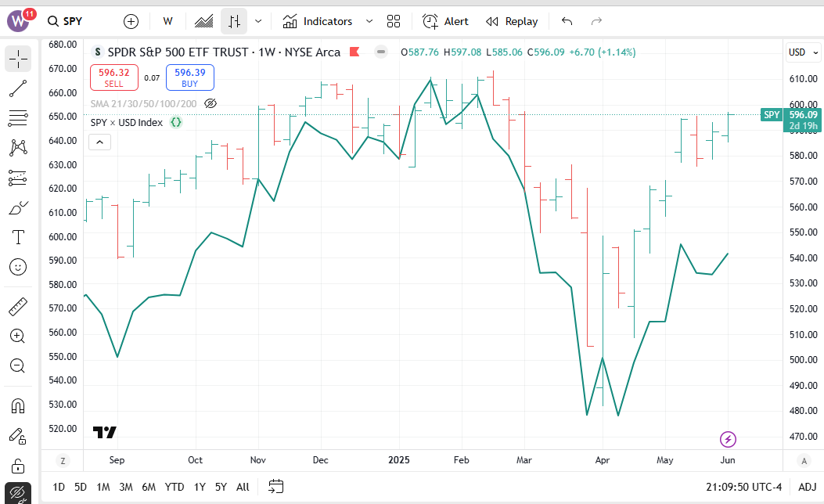824x504 pixels.
Task: Toggle stay in drawing mode
Action: 18,436
